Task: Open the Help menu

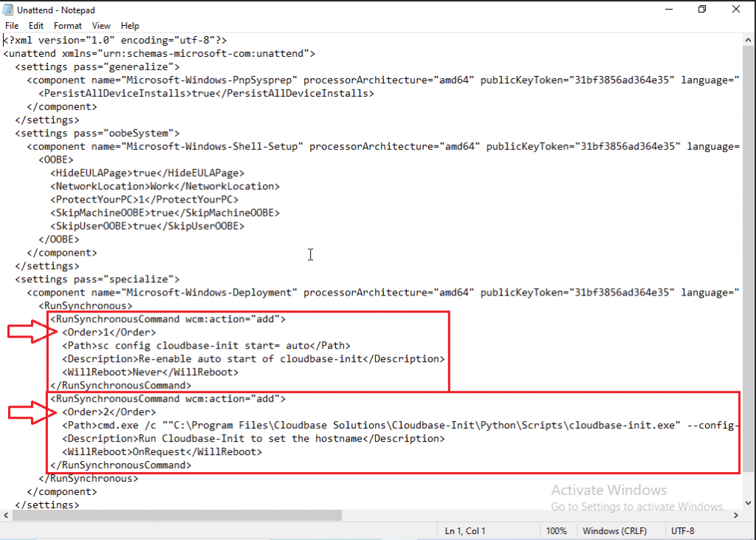Action: pos(130,25)
